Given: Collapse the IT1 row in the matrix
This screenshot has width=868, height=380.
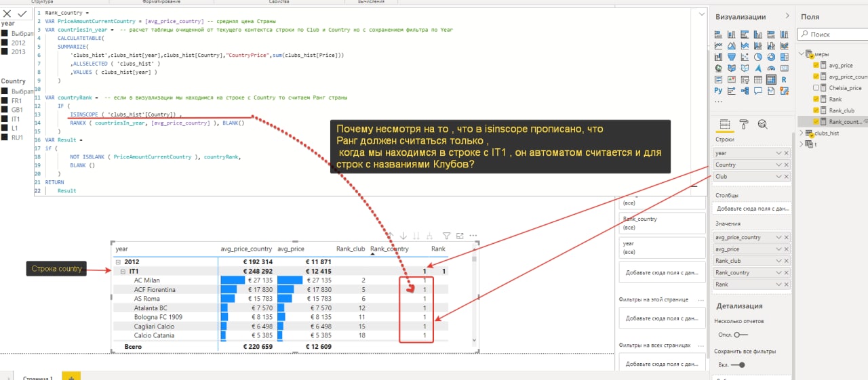Looking at the screenshot, I should coord(123,271).
